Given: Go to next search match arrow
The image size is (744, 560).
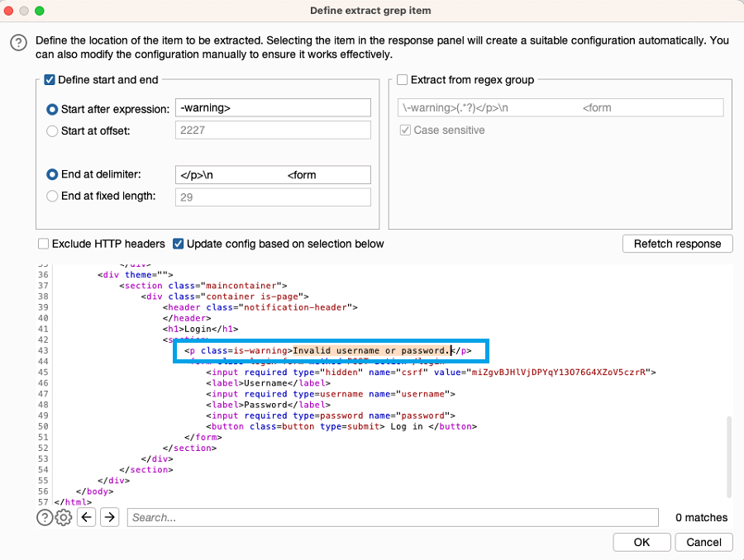Looking at the screenshot, I should (x=110, y=517).
